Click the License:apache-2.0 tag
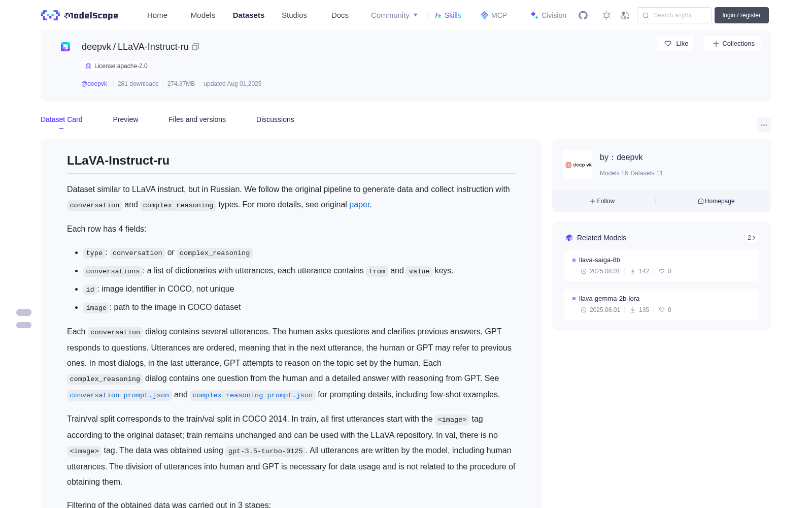The width and height of the screenshot is (812, 508). tap(116, 66)
